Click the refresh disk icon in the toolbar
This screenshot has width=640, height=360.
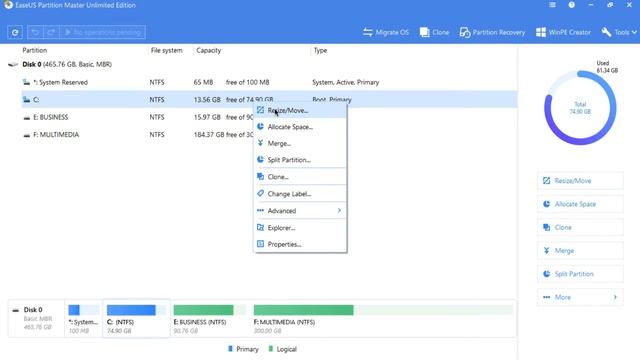15,32
